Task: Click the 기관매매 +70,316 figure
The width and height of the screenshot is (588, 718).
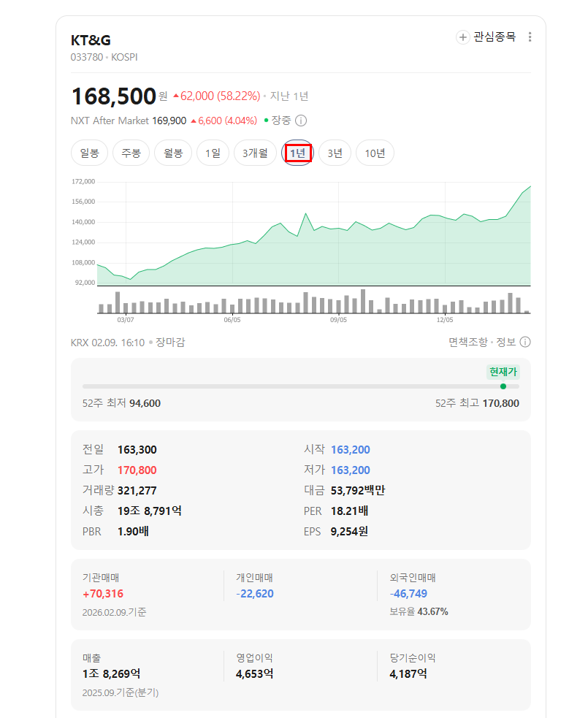Action: 103,594
